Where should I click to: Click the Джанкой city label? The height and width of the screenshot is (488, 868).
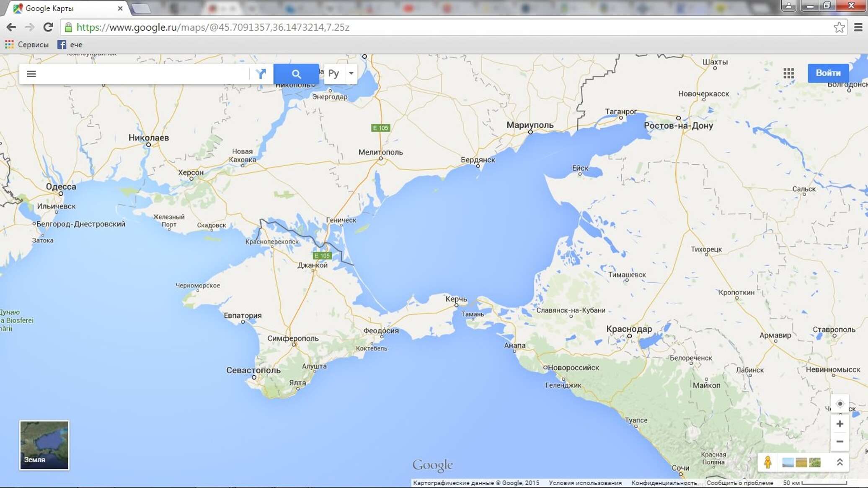(313, 265)
